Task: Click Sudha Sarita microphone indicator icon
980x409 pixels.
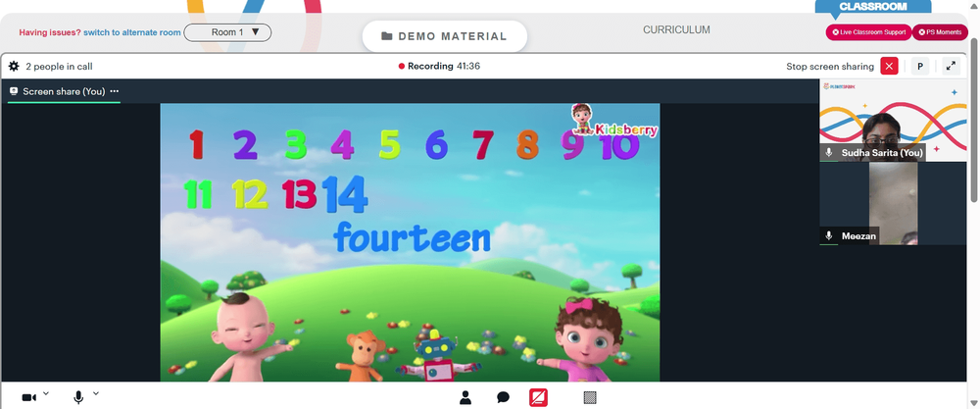Action: coord(829,153)
